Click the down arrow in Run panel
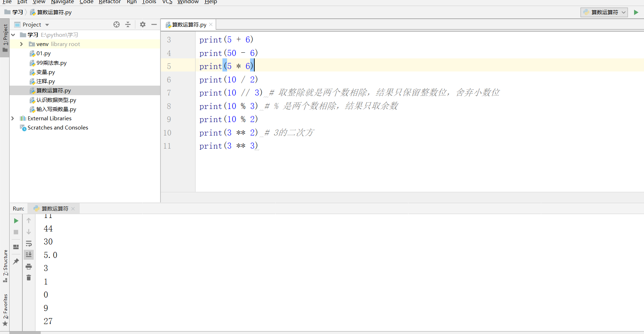The image size is (644, 334). [29, 232]
